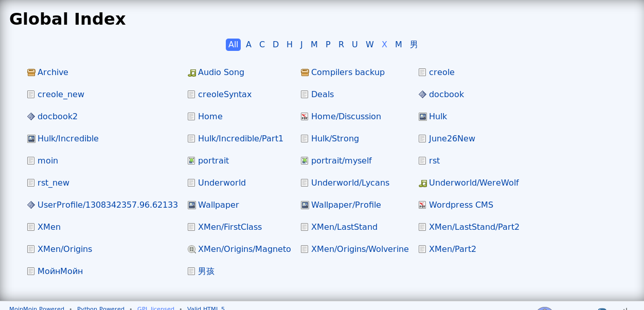The height and width of the screenshot is (310, 644).
Task: Click the PDF icon next to Wordpress CMS
Action: click(x=422, y=205)
